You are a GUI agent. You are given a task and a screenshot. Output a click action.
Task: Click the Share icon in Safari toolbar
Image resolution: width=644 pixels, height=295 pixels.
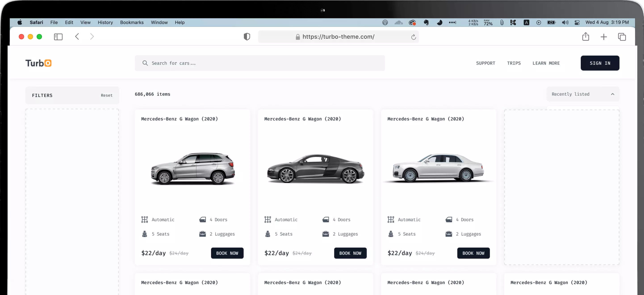(x=585, y=36)
